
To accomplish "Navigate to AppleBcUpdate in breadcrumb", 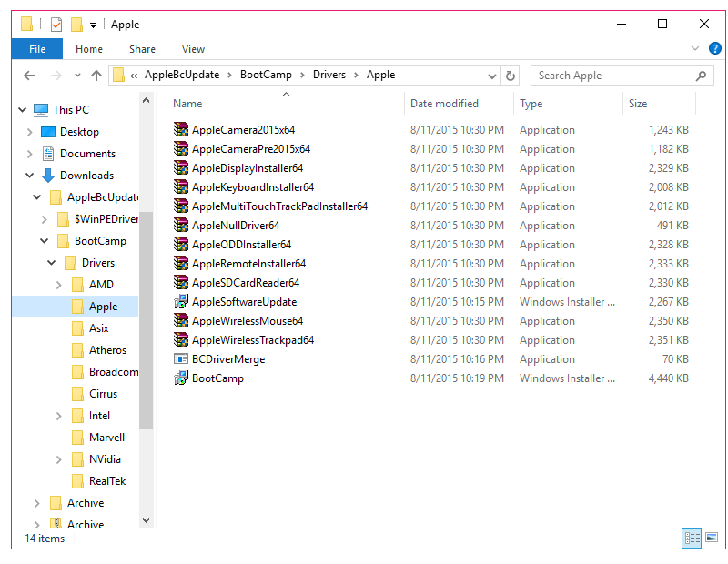I will pos(182,75).
